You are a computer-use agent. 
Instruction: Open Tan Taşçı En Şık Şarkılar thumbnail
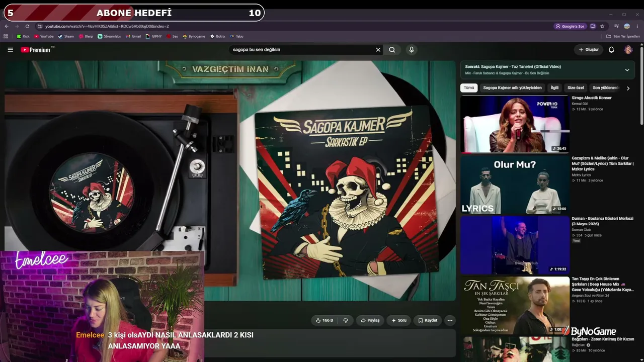515,305
